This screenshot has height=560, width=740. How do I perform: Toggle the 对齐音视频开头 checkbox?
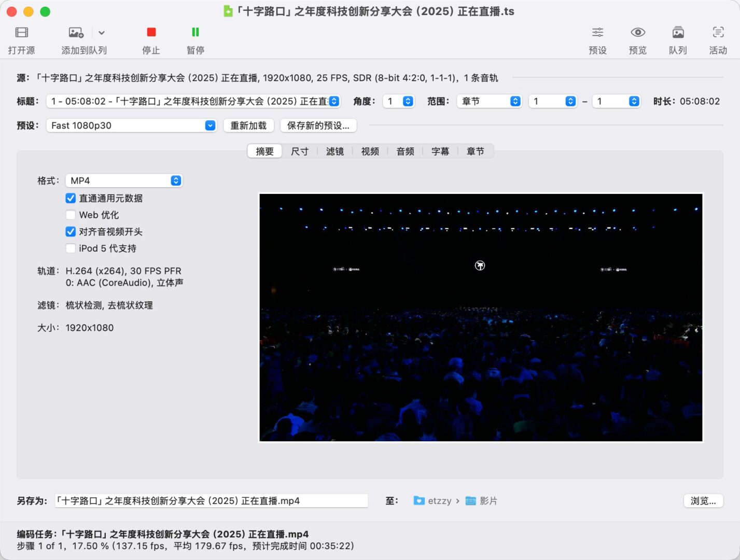pyautogui.click(x=71, y=232)
